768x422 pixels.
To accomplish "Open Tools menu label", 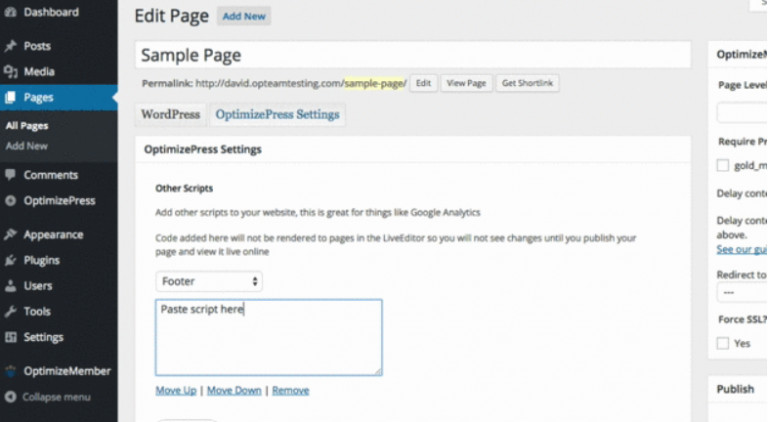I will [x=37, y=311].
